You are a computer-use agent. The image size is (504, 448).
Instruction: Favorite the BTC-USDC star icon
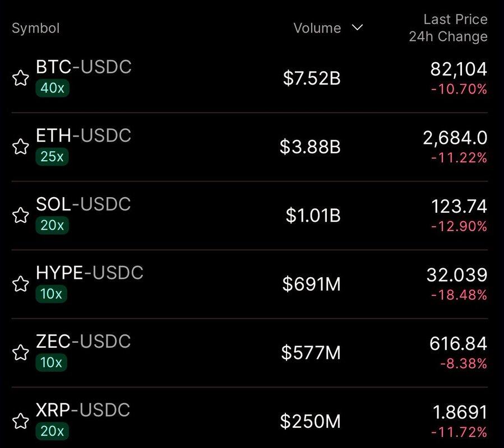(21, 78)
